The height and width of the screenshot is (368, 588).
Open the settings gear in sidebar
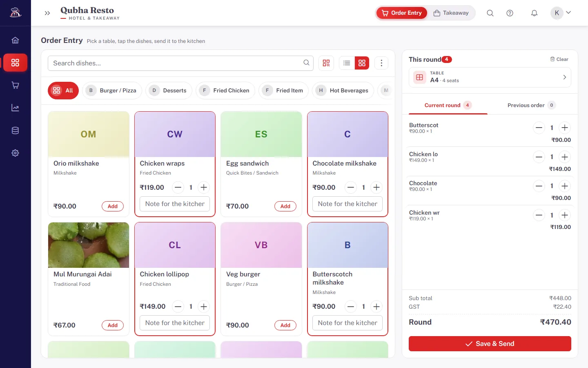pos(15,153)
